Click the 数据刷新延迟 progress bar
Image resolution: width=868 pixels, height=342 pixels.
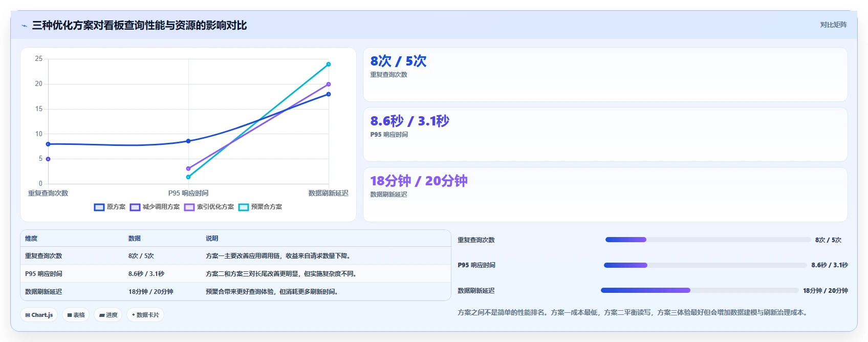click(700, 290)
